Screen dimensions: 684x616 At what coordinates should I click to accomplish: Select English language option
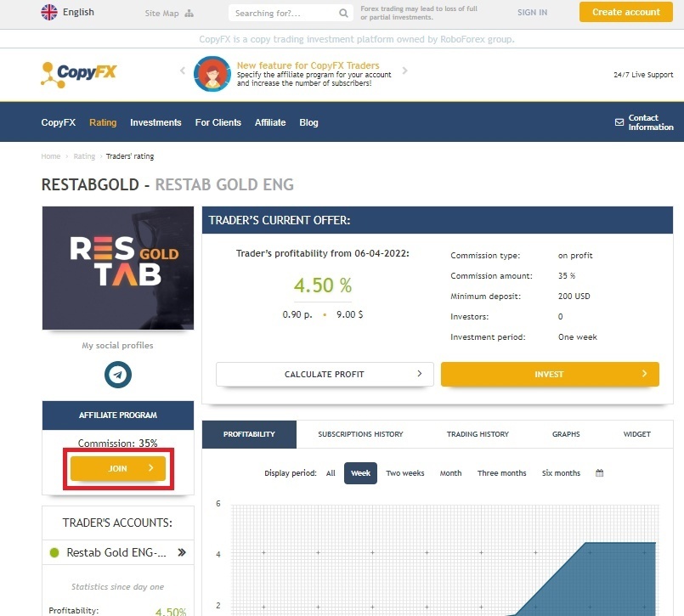(x=78, y=12)
